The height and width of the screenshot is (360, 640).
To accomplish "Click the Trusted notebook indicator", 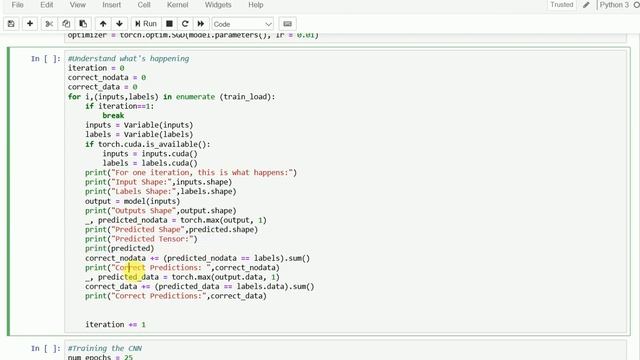I will (x=562, y=4).
